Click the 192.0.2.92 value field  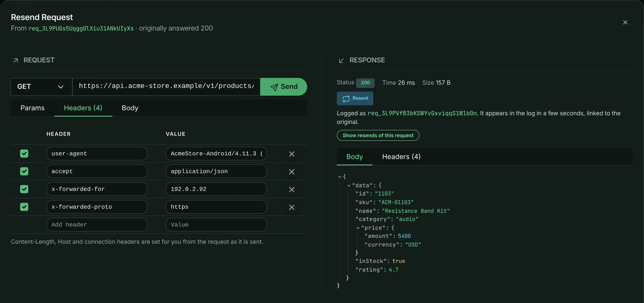click(216, 189)
